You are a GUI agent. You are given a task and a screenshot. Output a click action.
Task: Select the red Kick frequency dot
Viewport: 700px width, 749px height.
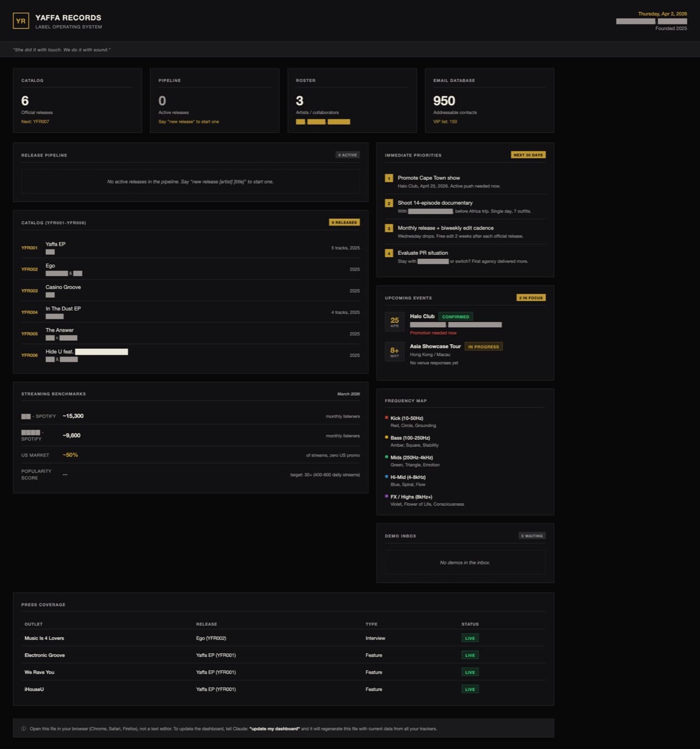[387, 418]
